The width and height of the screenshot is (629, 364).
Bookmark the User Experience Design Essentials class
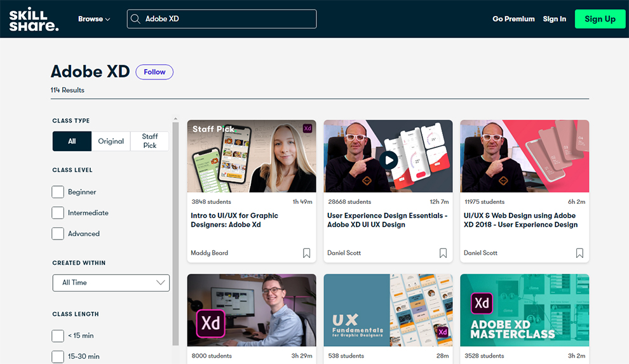[x=443, y=253]
